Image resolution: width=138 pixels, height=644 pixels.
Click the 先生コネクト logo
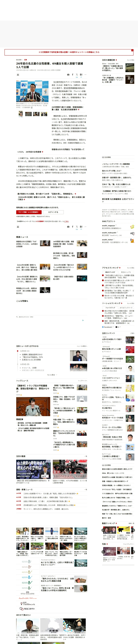point(27,609)
